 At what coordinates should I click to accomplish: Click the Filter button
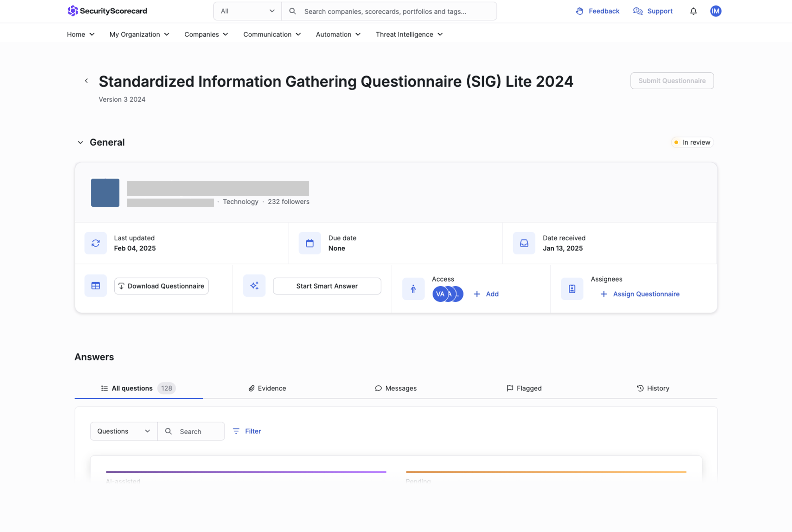(x=247, y=431)
